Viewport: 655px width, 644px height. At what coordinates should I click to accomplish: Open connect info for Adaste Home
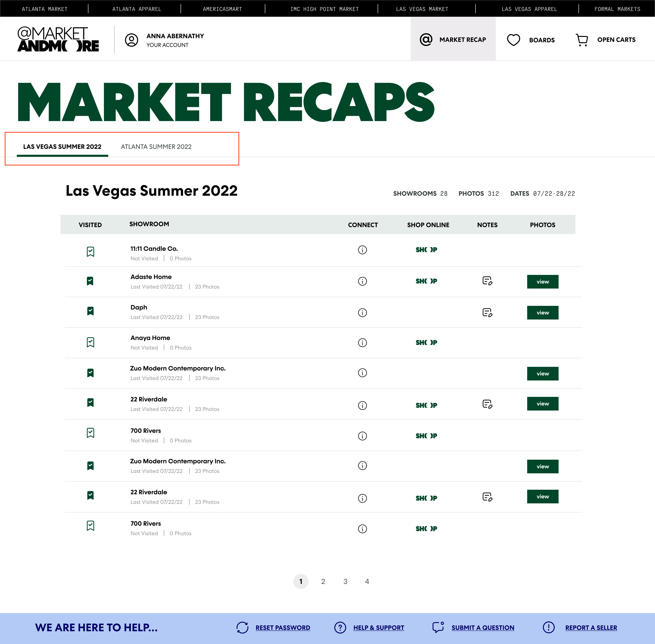click(x=362, y=281)
